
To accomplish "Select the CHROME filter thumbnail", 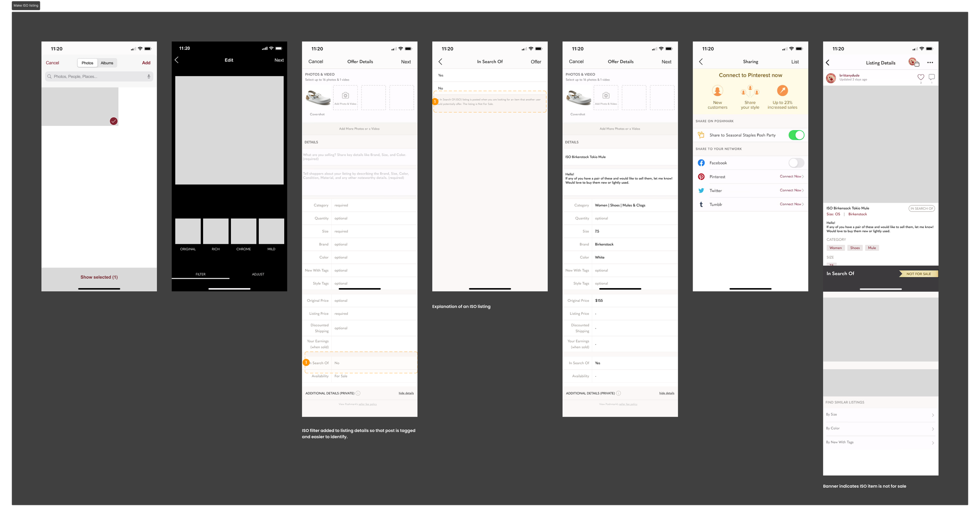I will [243, 232].
